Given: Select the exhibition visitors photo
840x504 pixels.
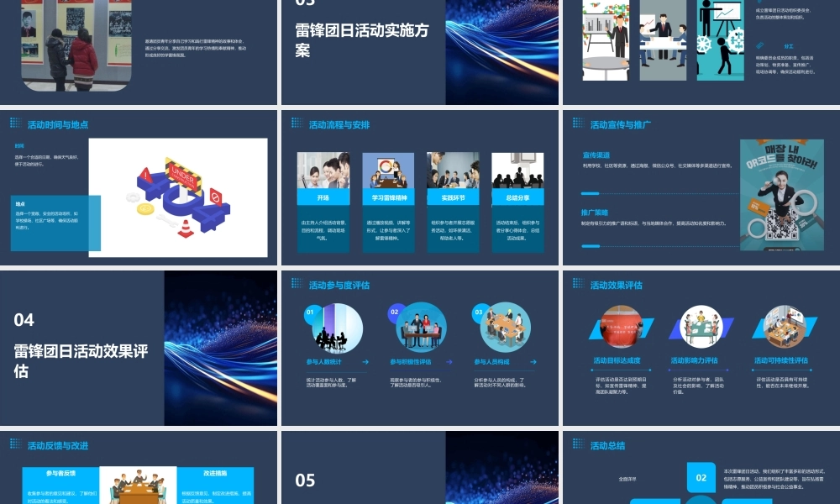Looking at the screenshot, I should pyautogui.click(x=76, y=45).
